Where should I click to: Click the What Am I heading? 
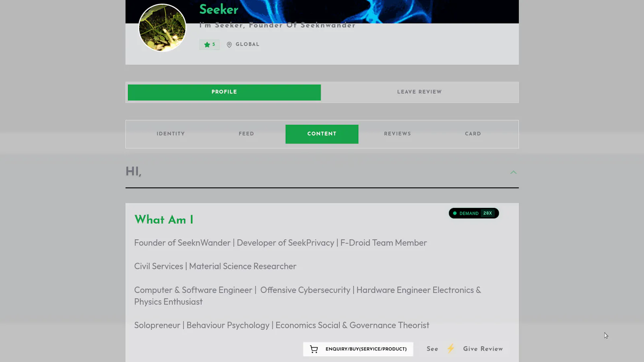pos(164,220)
